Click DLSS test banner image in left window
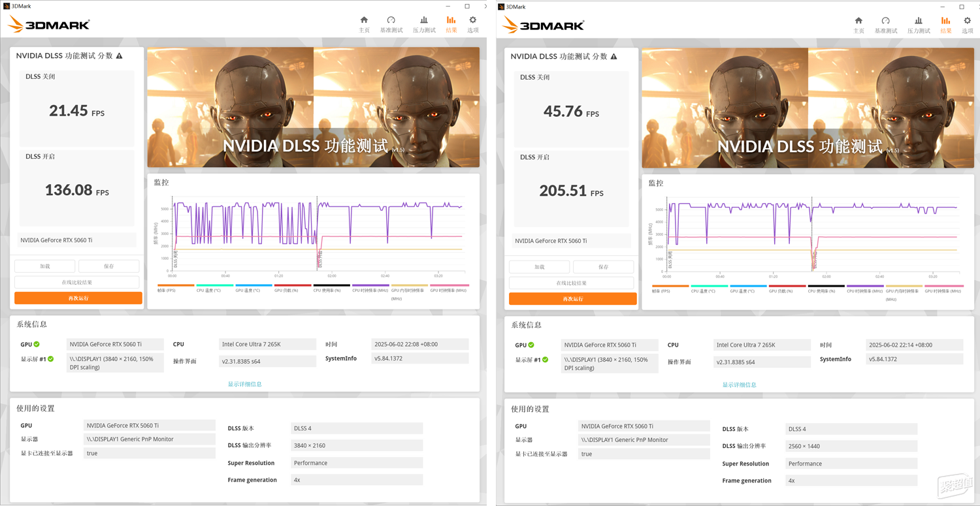The width and height of the screenshot is (980, 506). tap(313, 107)
